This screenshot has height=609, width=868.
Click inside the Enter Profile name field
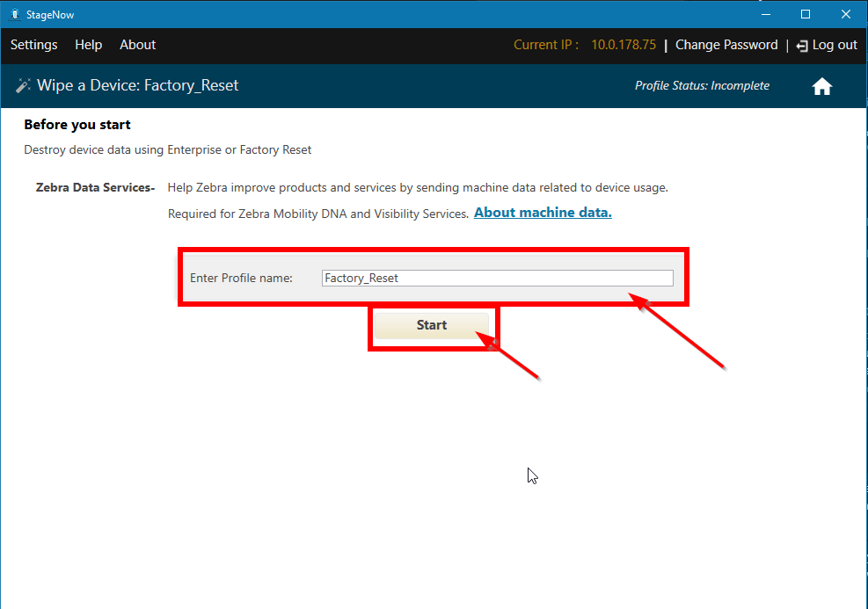[x=498, y=277]
